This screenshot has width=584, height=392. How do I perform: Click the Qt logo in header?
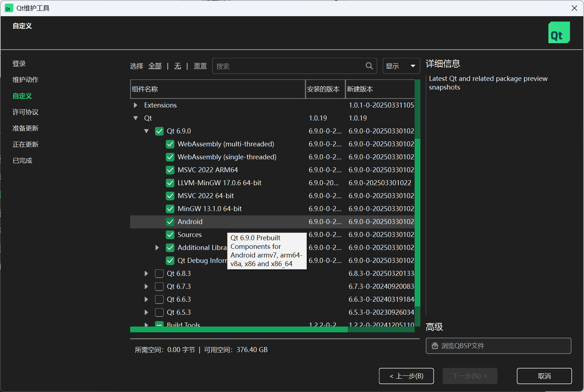point(559,32)
